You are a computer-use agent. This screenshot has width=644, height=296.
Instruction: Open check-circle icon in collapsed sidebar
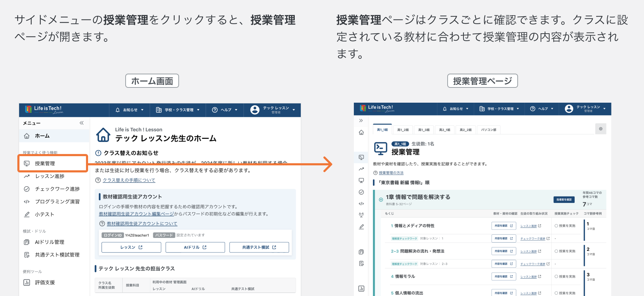coord(361,192)
